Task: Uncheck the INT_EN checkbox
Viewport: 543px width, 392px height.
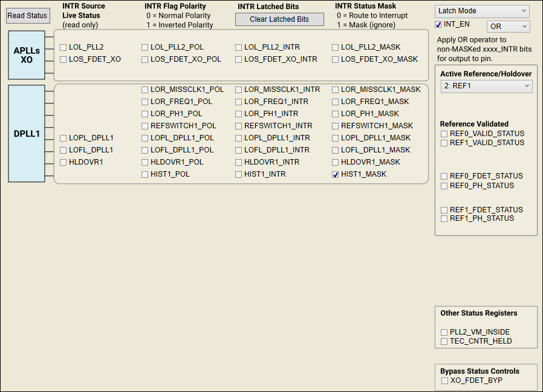Action: click(438, 25)
